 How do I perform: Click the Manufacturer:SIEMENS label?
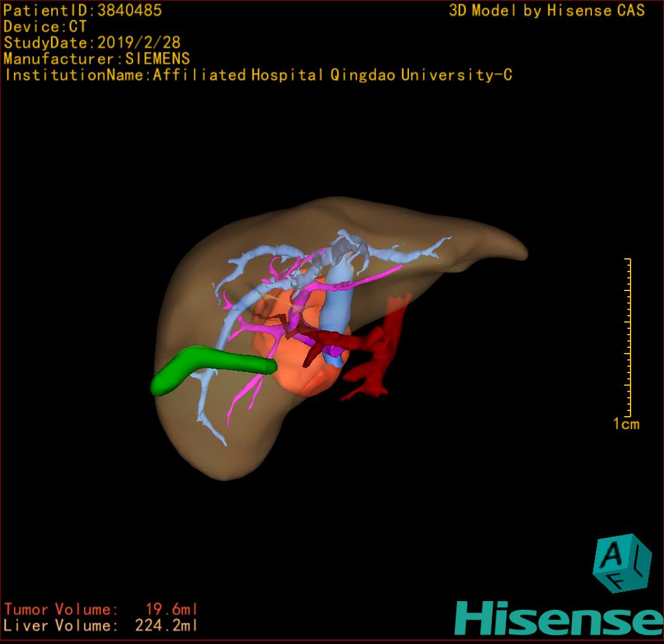pos(97,59)
